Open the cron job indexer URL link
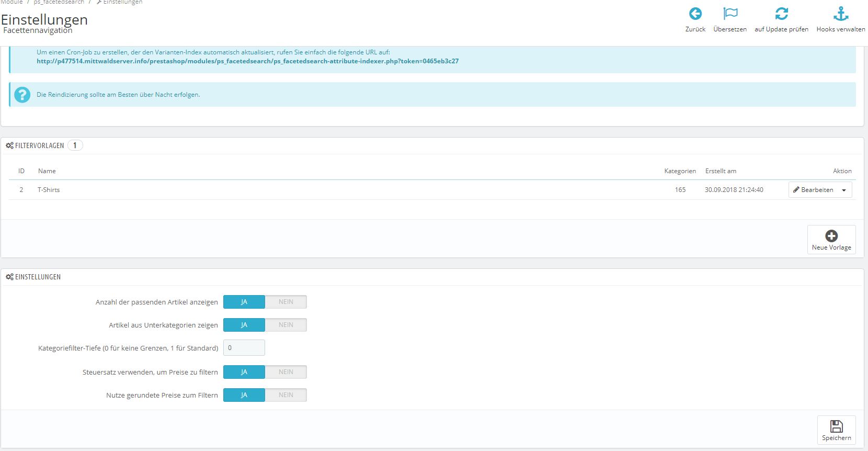The width and height of the screenshot is (868, 451). pyautogui.click(x=247, y=61)
